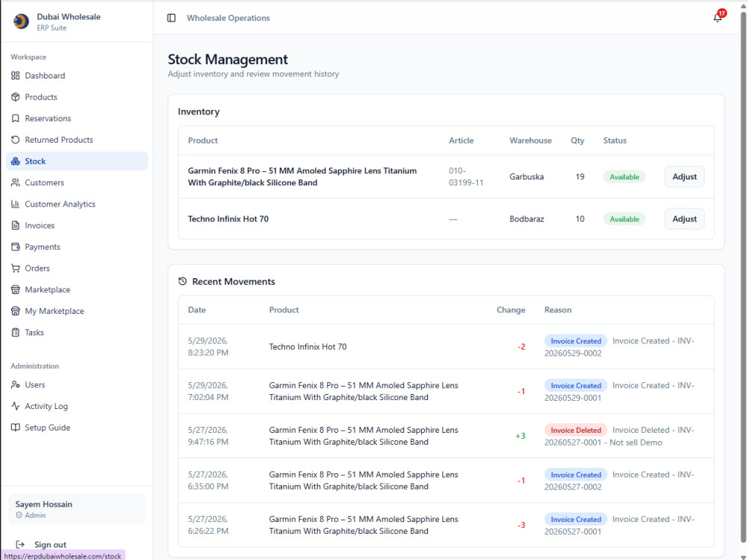Screen dimensions: 748x560
Task: Click the Garmin row Available status badge
Action: 624,177
